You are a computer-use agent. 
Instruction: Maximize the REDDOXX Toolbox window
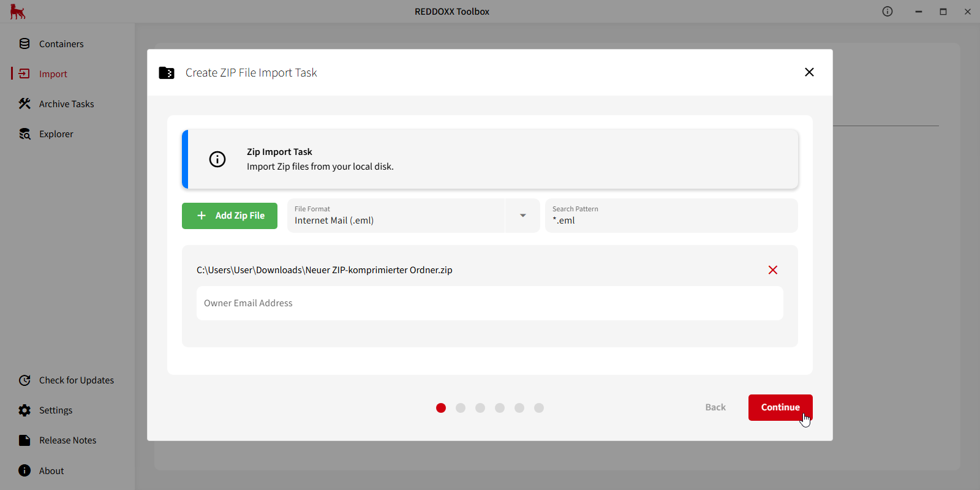(943, 12)
